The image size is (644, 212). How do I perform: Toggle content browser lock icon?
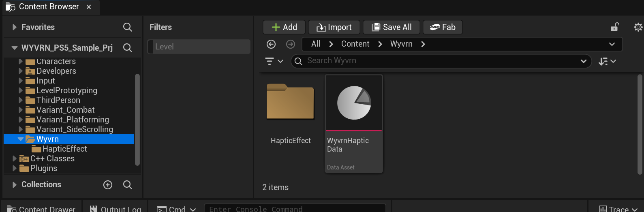pos(615,27)
